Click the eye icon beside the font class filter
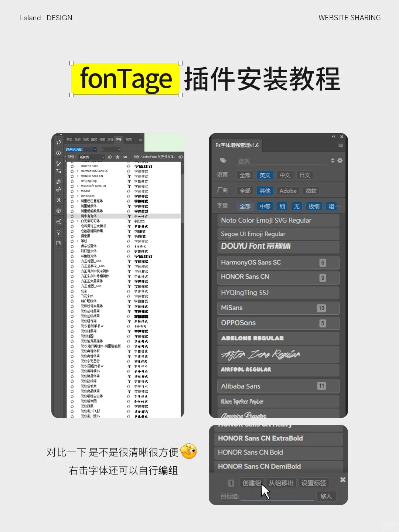399x532 pixels. point(110,157)
